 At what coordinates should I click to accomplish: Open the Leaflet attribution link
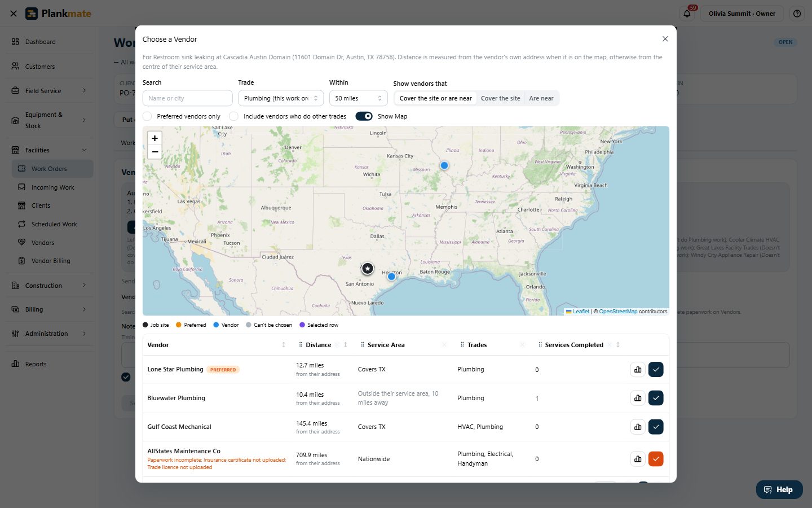[x=581, y=312]
